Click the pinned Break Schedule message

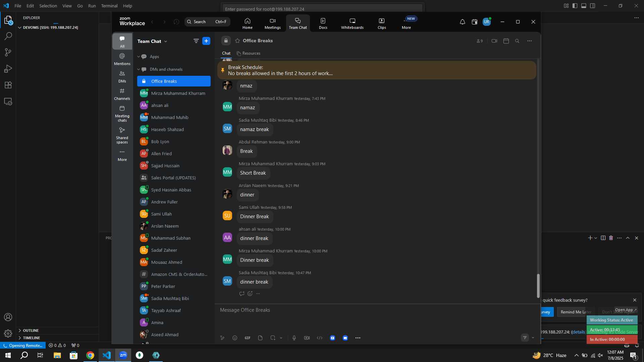pos(376,70)
